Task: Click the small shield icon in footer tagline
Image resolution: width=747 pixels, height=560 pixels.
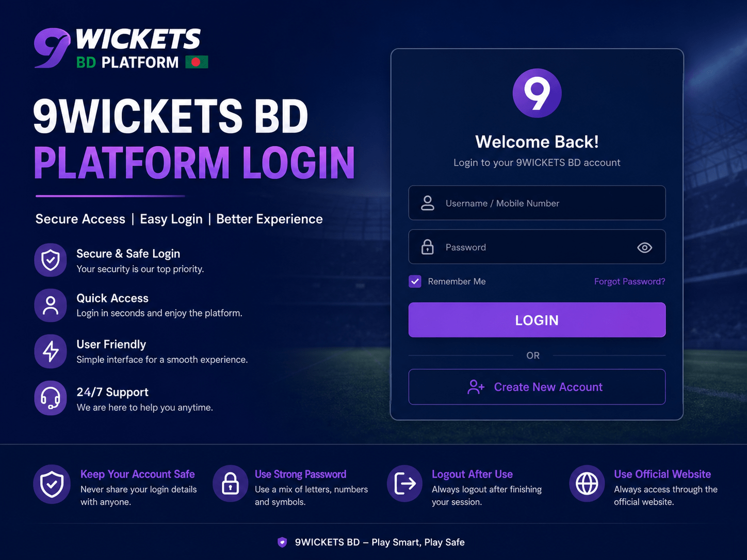Action: coord(282,542)
